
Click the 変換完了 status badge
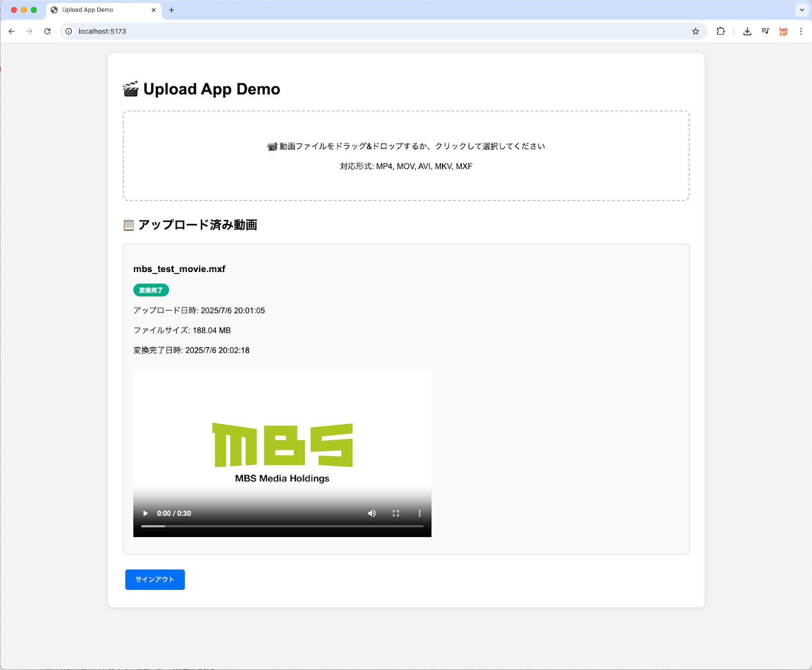(x=151, y=290)
